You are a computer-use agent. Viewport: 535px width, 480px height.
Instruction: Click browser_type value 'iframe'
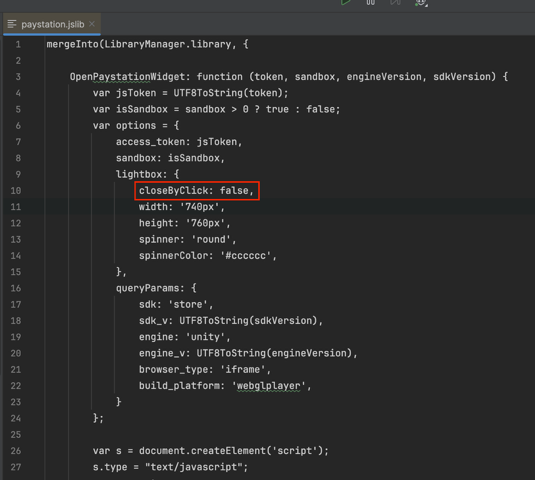pyautogui.click(x=242, y=369)
